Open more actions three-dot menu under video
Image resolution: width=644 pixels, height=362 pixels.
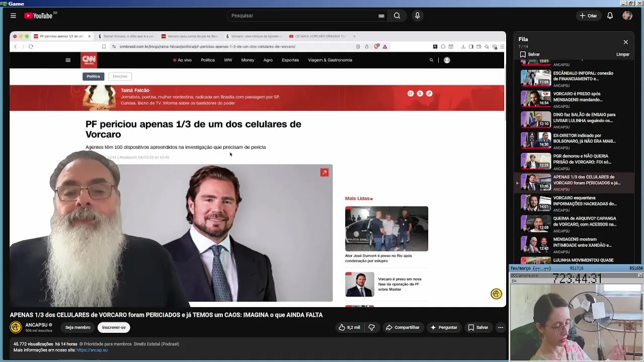tap(500, 327)
